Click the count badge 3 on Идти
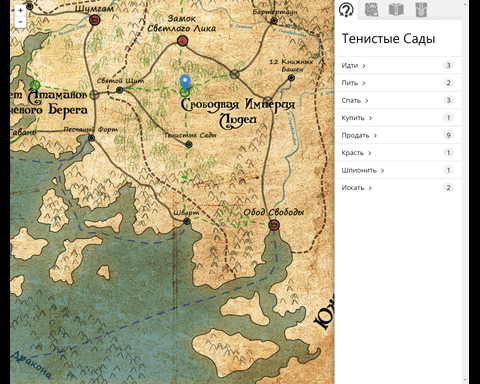This screenshot has height=384, width=480. click(448, 65)
